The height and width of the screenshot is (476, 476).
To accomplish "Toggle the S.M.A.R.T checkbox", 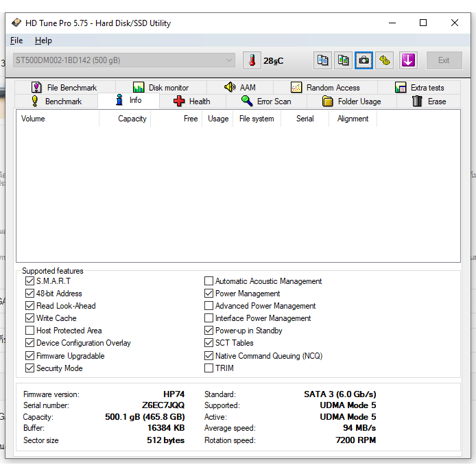I will click(29, 281).
